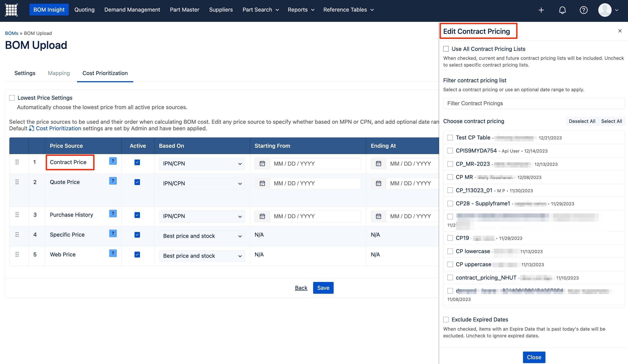Open the BOM Insight menu item
Image resolution: width=628 pixels, height=364 pixels.
tap(49, 10)
